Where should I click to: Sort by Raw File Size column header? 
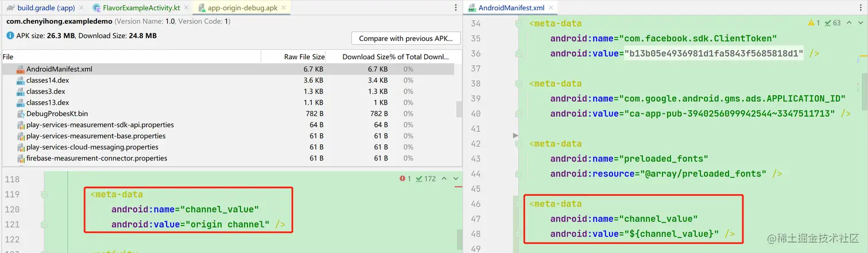(304, 57)
